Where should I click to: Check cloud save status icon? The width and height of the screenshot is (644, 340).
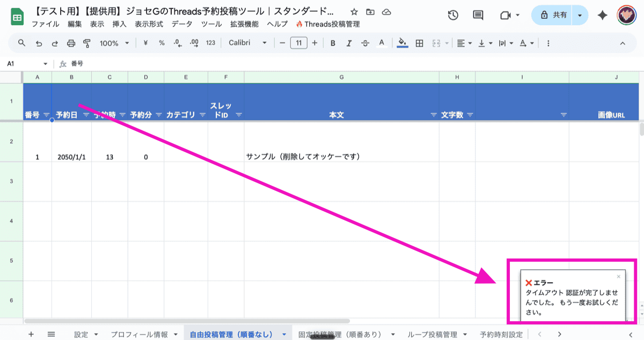386,12
